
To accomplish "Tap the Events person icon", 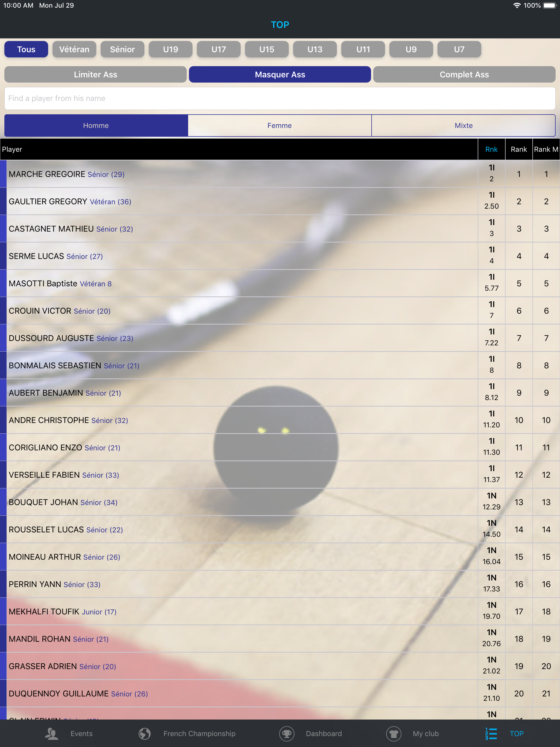I will [x=52, y=734].
